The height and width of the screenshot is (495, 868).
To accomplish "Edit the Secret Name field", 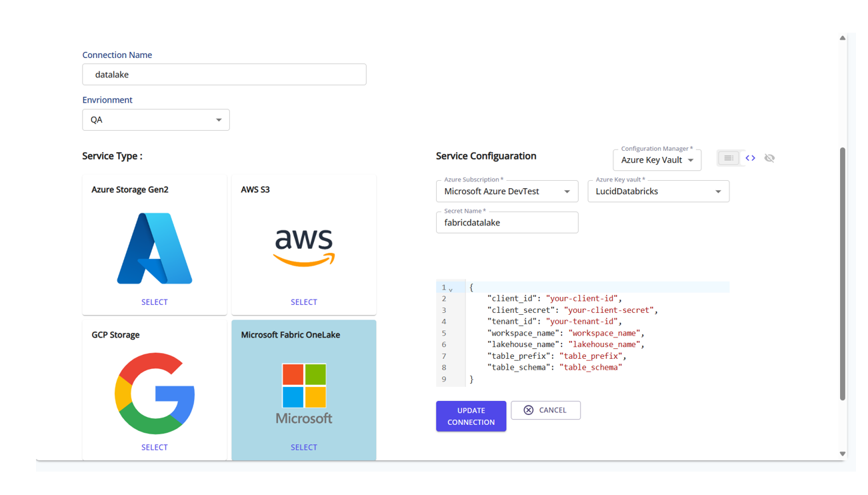I will point(507,223).
